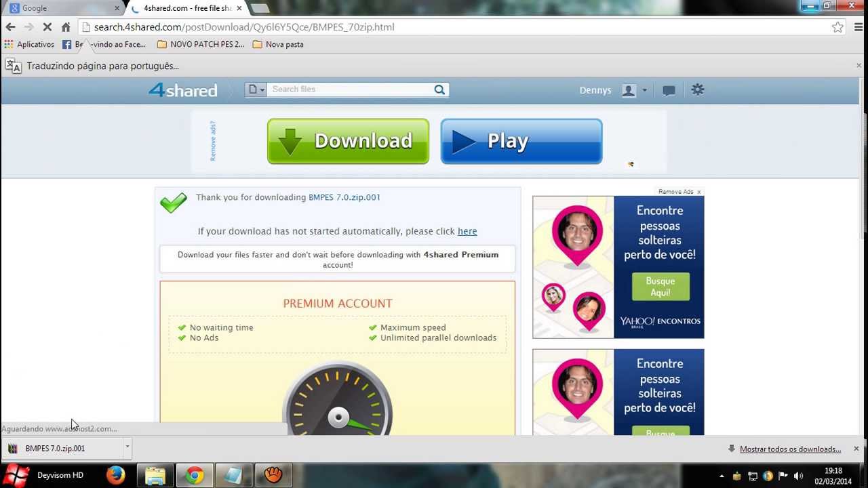Click the 4shared logo

click(183, 90)
